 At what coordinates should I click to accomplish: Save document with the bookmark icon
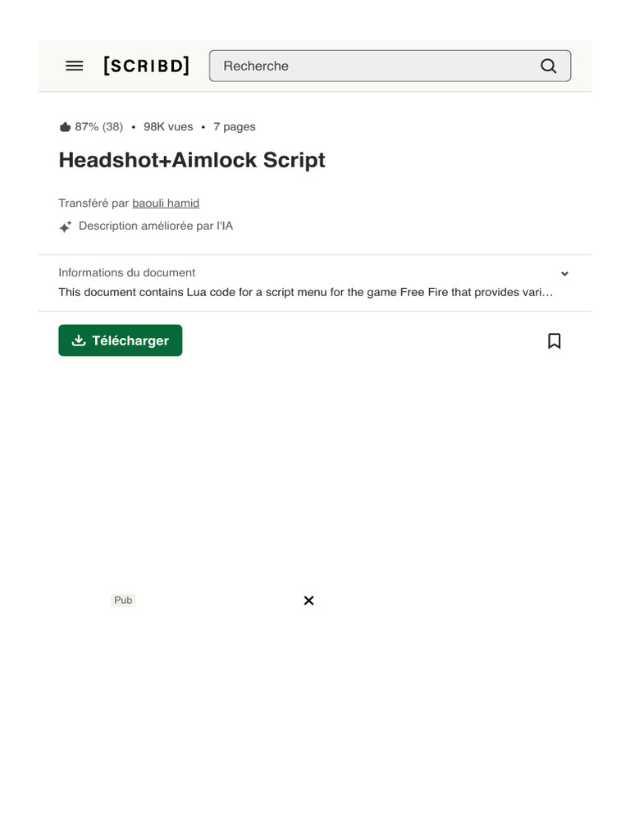554,340
